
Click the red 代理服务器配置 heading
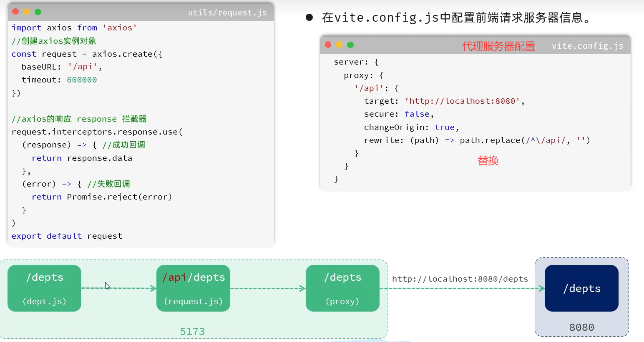pos(498,46)
